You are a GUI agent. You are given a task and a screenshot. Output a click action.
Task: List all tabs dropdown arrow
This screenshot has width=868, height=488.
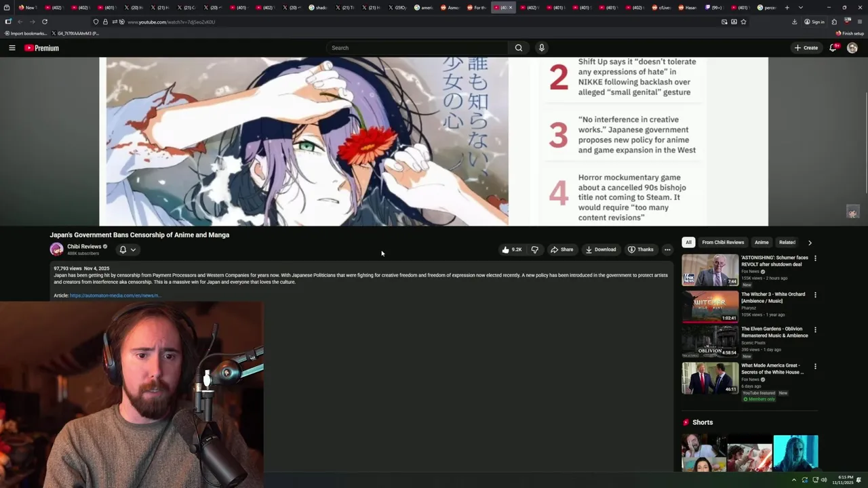tap(801, 7)
